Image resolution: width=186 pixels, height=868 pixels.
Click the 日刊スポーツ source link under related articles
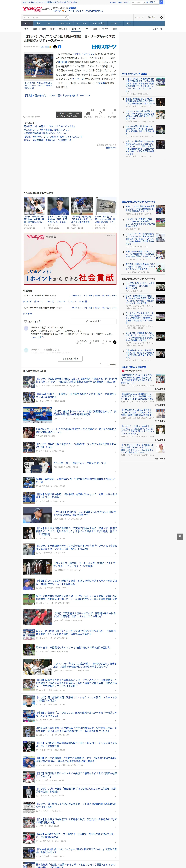click(x=111, y=148)
